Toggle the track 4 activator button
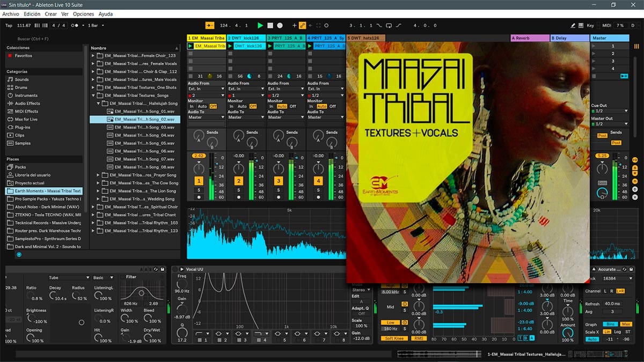This screenshot has width=644, height=362. (318, 181)
